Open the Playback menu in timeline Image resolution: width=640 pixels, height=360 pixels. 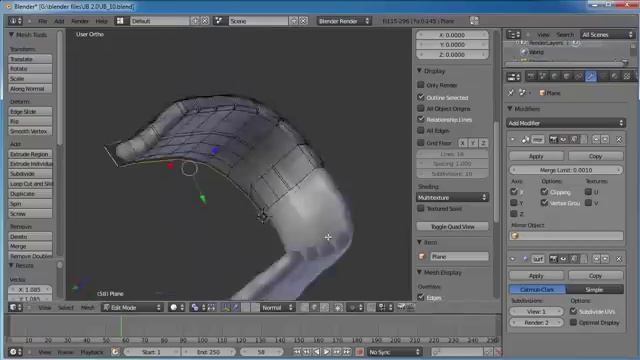point(91,352)
